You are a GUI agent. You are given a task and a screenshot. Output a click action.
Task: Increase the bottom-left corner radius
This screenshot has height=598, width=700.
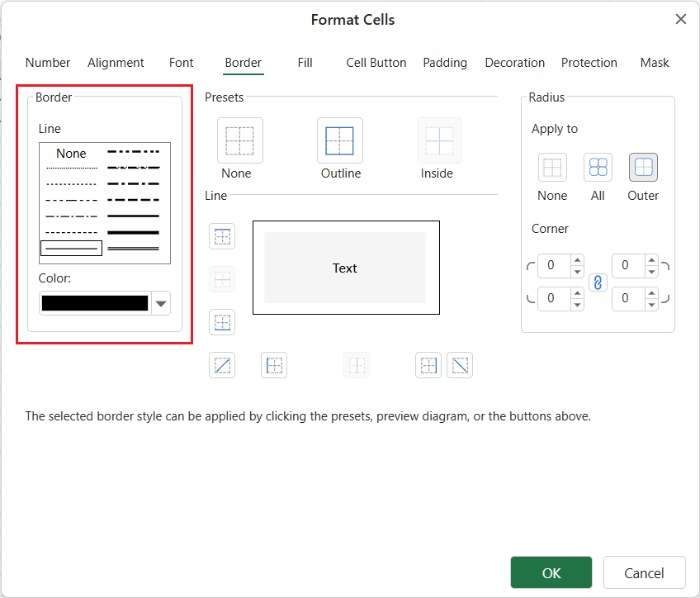pyautogui.click(x=578, y=293)
